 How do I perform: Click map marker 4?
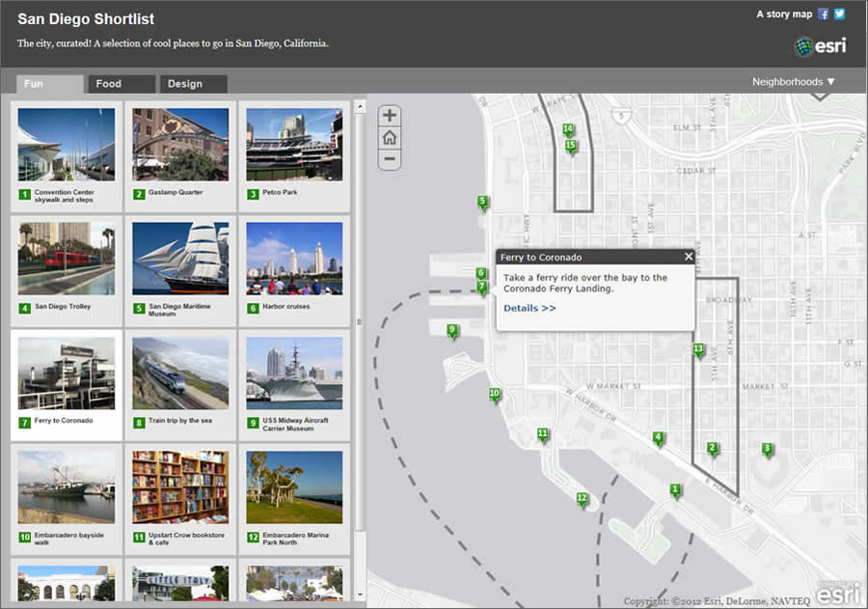coord(658,439)
